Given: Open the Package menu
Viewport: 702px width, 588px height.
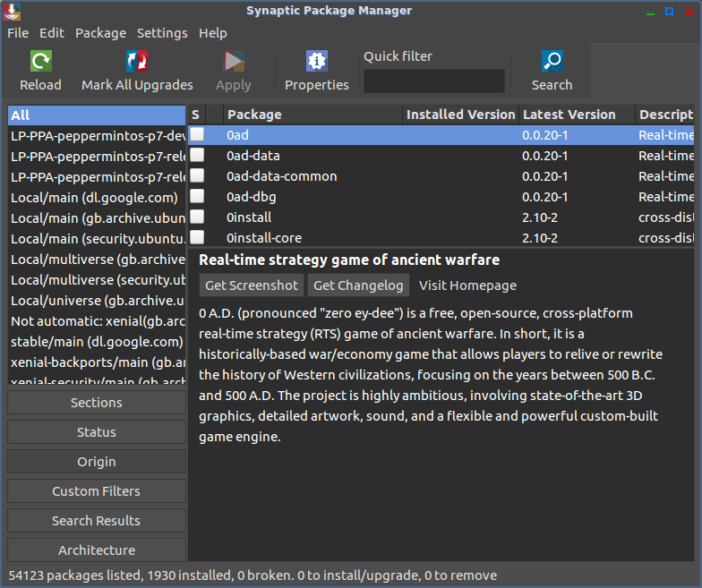Looking at the screenshot, I should (x=100, y=33).
